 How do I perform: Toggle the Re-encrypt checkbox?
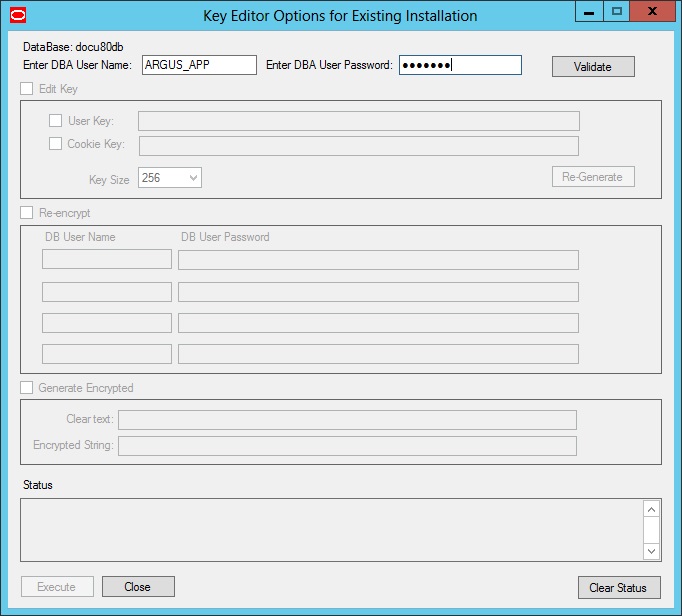click(x=27, y=213)
